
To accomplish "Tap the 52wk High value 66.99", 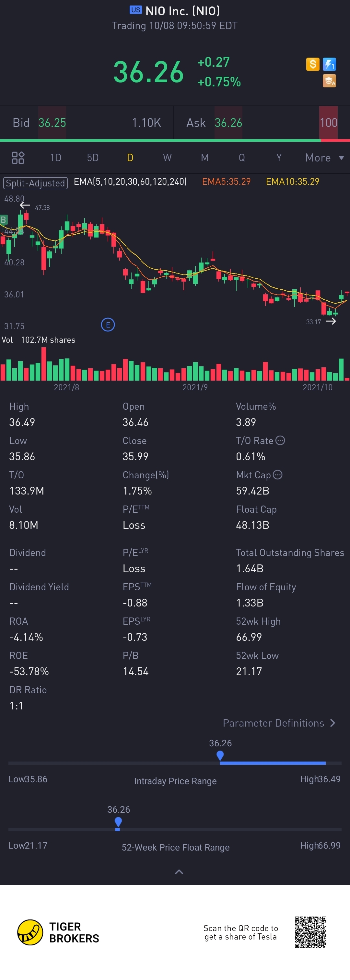I will (x=249, y=637).
